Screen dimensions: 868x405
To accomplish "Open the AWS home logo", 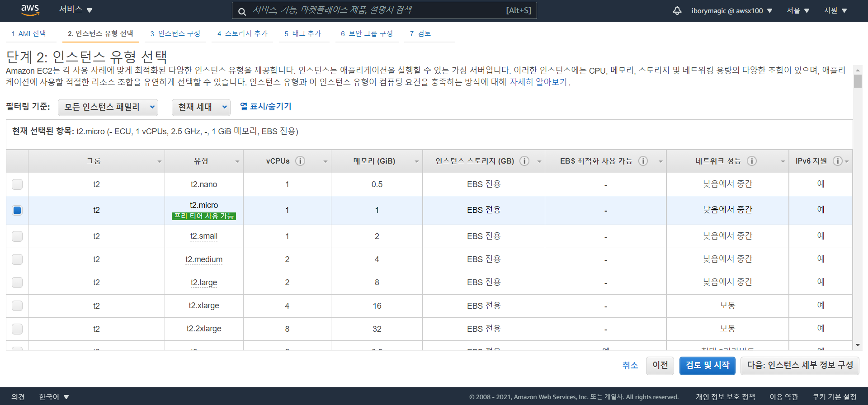I will click(x=30, y=10).
